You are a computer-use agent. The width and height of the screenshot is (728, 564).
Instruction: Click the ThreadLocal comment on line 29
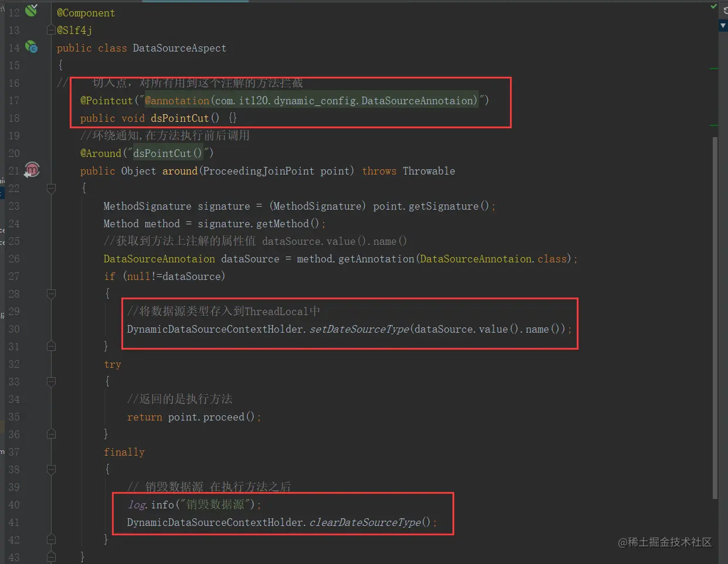223,312
